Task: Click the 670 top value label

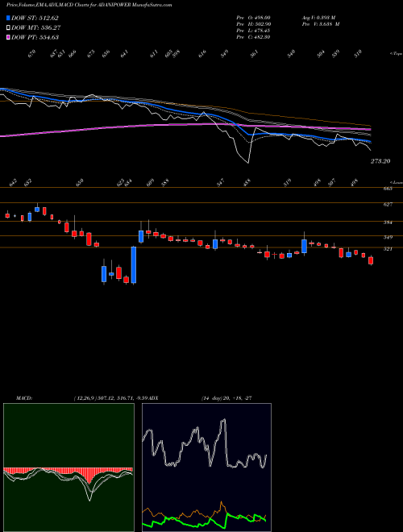Action: (31, 54)
